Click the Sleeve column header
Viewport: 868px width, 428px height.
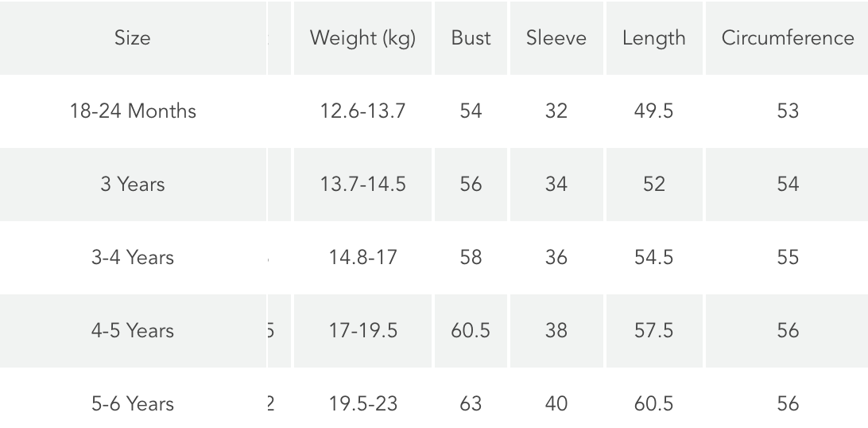tap(556, 38)
